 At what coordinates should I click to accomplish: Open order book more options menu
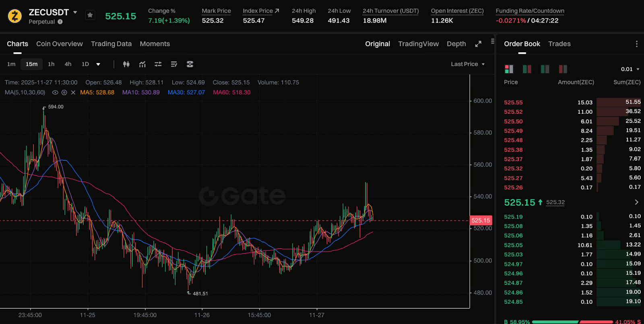pyautogui.click(x=636, y=44)
